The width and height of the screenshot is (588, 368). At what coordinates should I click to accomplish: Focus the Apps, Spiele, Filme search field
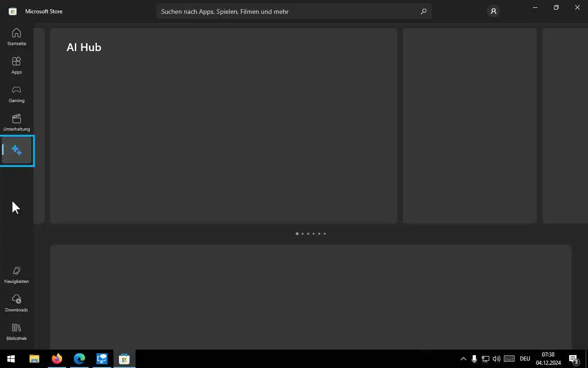point(294,11)
